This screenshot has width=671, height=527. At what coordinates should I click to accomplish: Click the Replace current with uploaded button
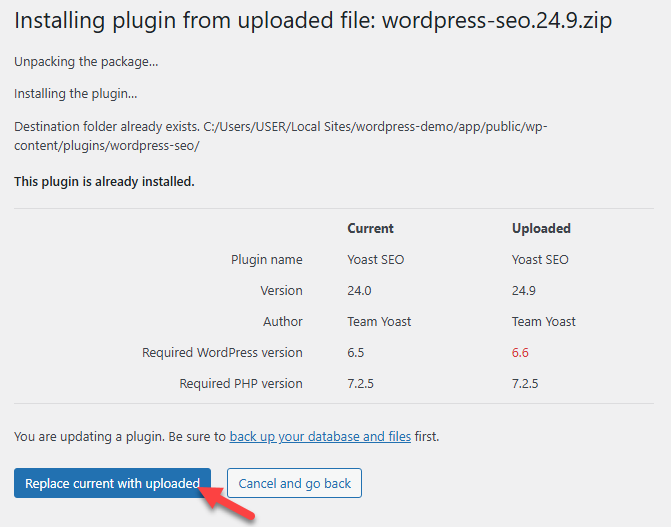pos(112,483)
